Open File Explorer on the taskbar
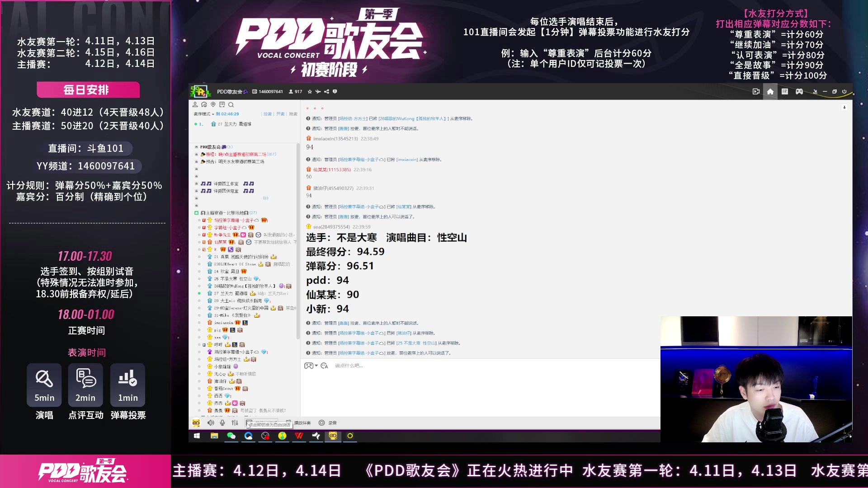This screenshot has width=868, height=488. (214, 436)
